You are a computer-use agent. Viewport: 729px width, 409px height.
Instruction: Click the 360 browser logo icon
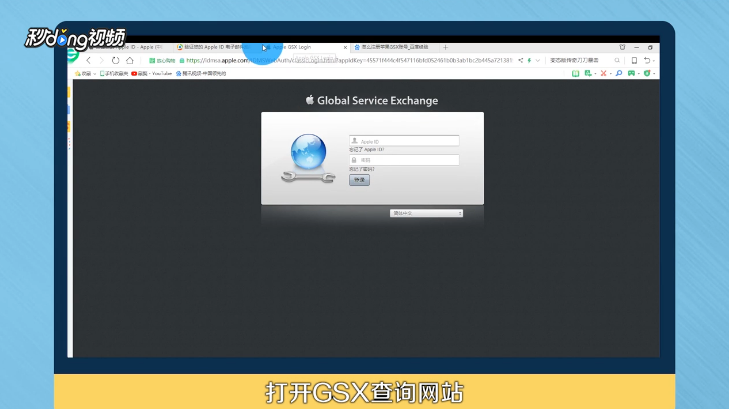coord(73,56)
